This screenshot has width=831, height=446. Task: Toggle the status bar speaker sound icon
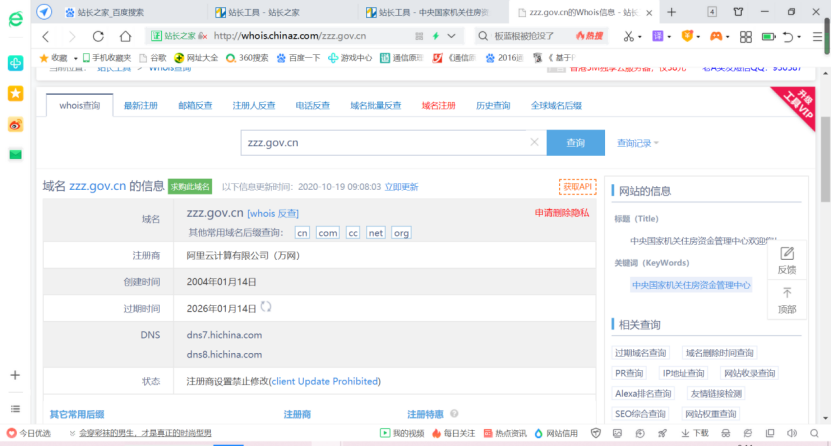point(792,433)
